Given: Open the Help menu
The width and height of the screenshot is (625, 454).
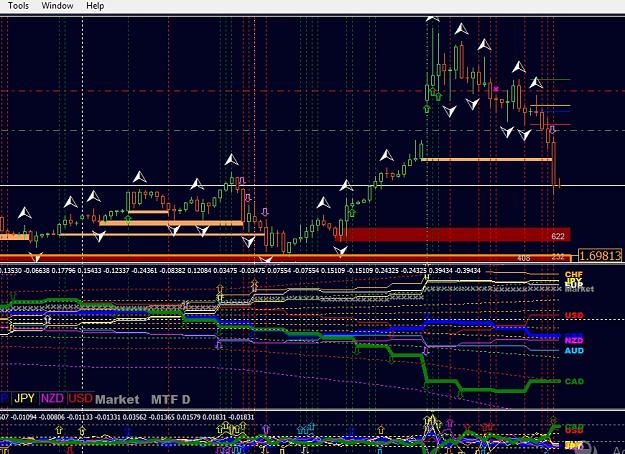Looking at the screenshot, I should (95, 6).
